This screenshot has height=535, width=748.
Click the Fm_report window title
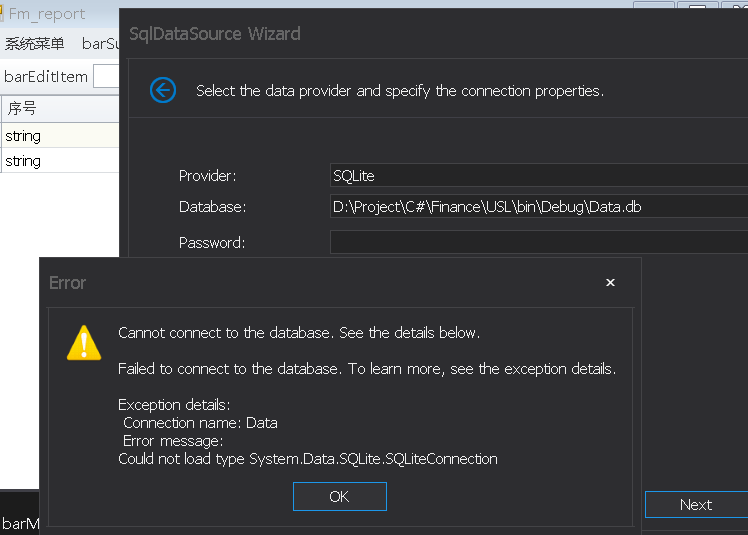[x=47, y=14]
